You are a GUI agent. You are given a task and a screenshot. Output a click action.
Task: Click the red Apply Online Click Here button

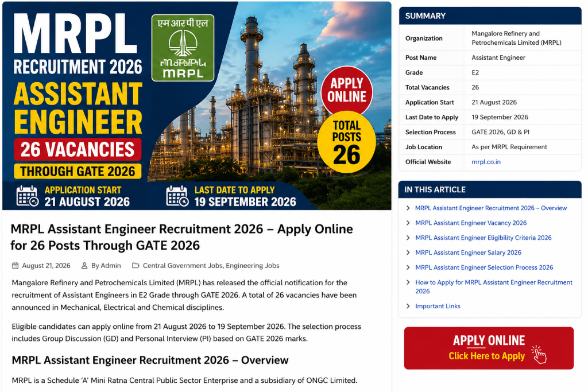[489, 348]
